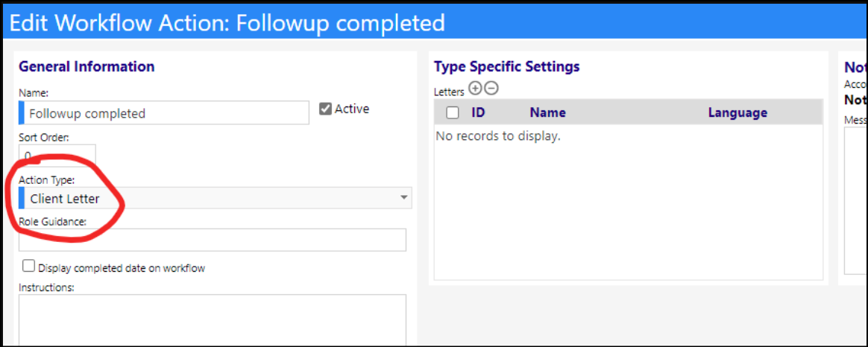
Task: Sort letters by the Language column header
Action: coord(738,112)
